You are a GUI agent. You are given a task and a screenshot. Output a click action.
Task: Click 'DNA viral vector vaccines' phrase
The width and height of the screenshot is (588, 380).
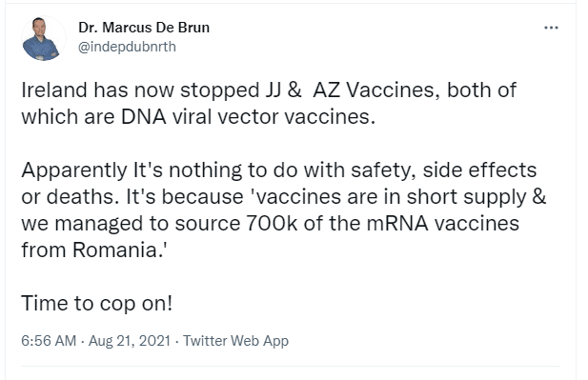coord(248,117)
